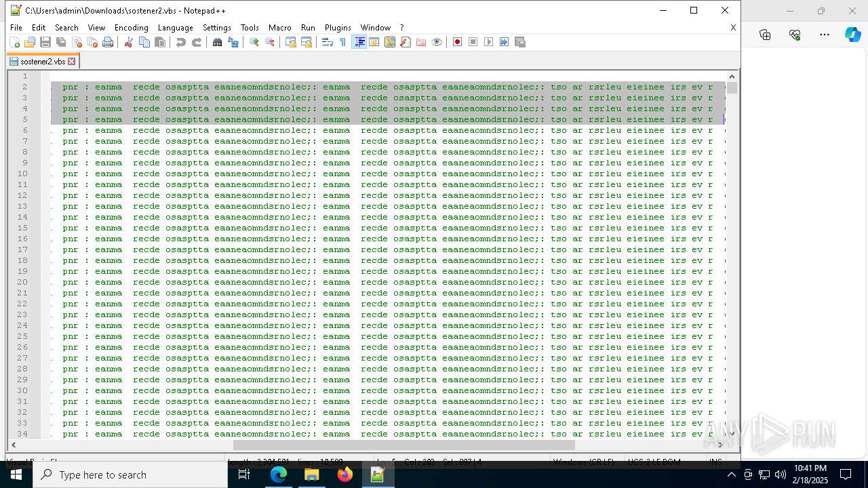
Task: Click Save Current Recorded Macro icon
Action: click(x=520, y=42)
